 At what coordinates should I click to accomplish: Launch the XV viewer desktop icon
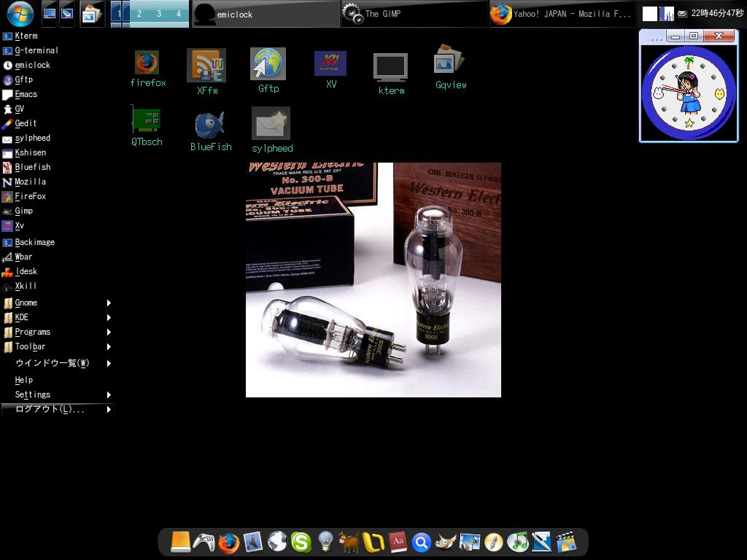point(330,64)
